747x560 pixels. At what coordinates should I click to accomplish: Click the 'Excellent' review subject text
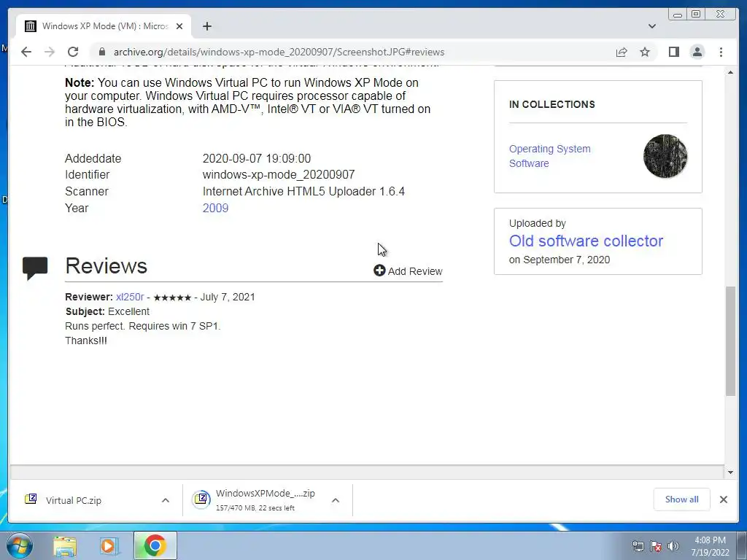[128, 311]
